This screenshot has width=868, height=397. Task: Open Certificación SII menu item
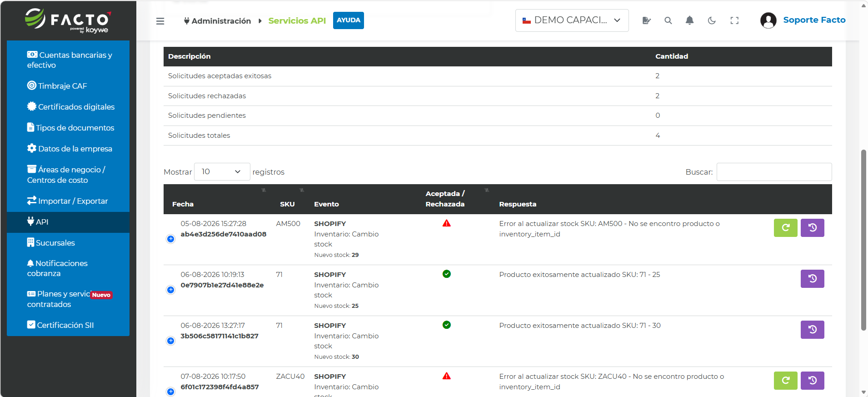point(68,325)
